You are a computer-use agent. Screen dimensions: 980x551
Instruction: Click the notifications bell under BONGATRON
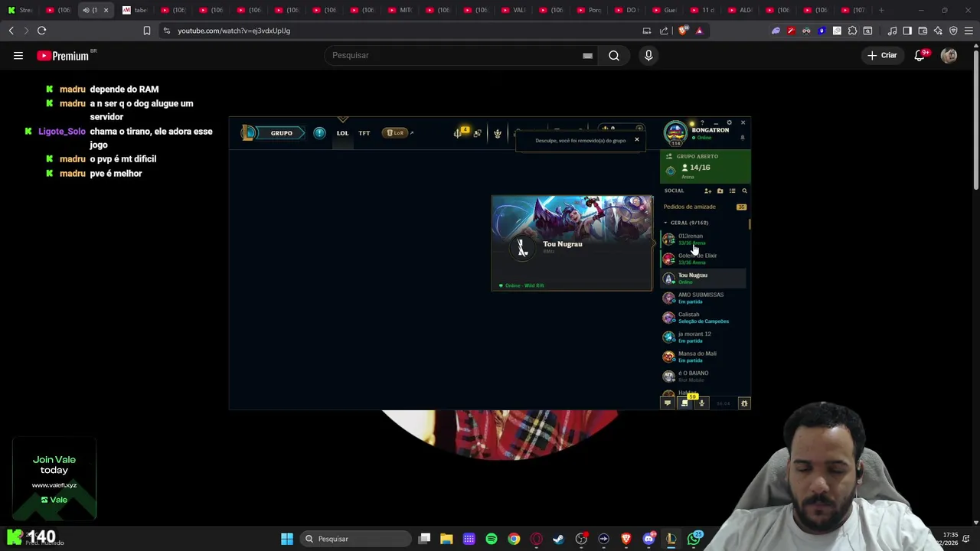point(742,138)
